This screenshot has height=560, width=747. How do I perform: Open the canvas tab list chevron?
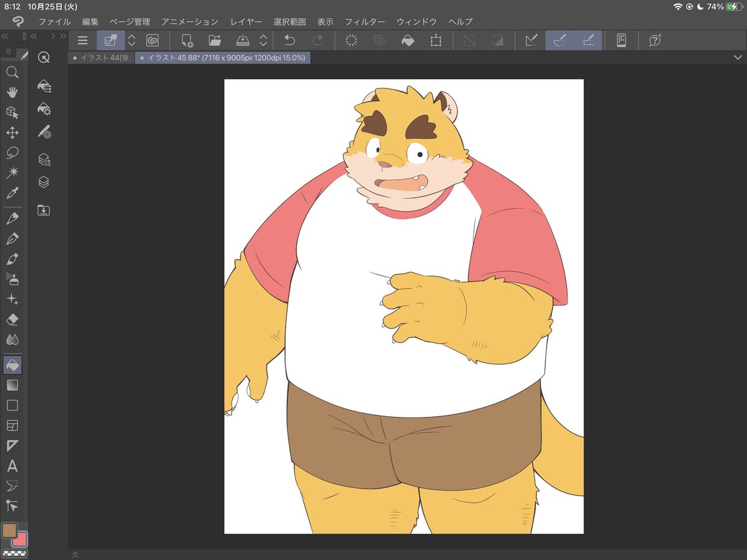coord(738,57)
